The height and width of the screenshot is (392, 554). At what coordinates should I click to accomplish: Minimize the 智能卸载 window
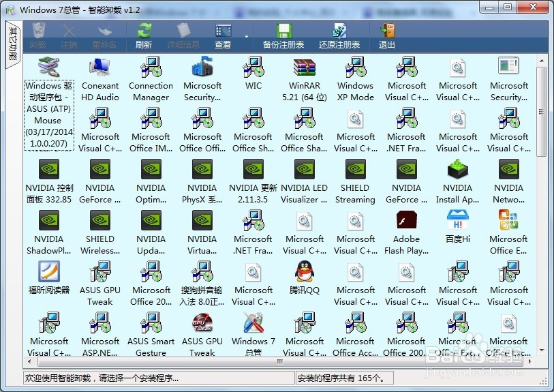pos(489,7)
